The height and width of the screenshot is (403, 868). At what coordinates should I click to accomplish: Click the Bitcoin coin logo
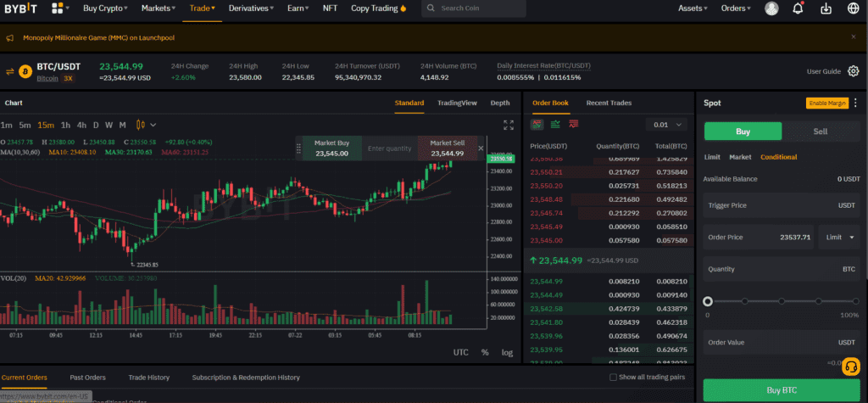tap(25, 71)
